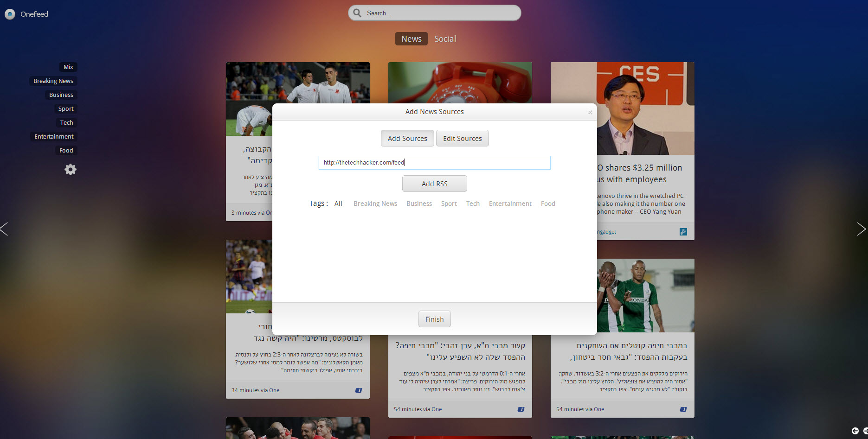Click source icon on middle 54 minutes card
Screen dimensions: 868x439
point(521,409)
